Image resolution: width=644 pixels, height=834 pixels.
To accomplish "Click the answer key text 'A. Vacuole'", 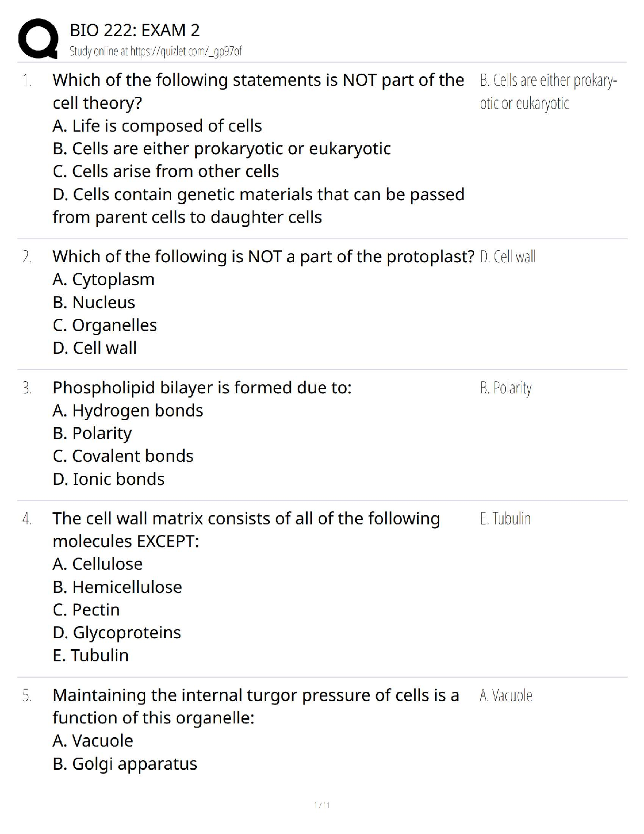I will pos(506,696).
